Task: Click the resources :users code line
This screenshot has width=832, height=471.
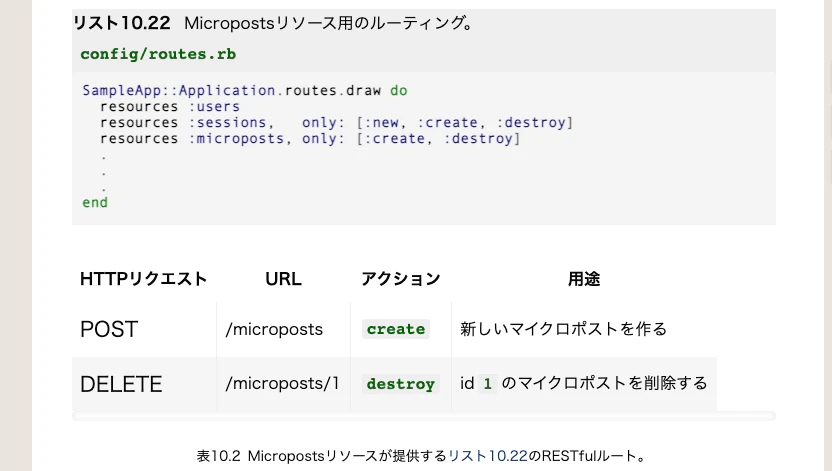Action: 170,107
